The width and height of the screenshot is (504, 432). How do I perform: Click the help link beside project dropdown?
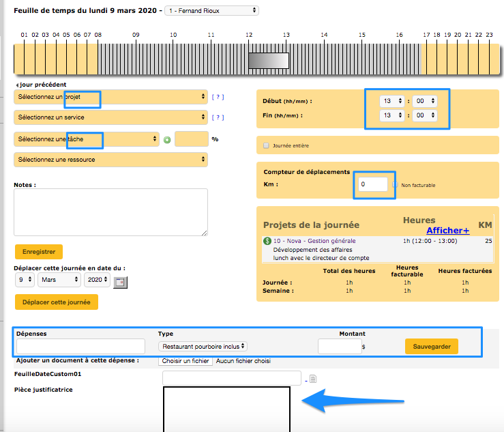tap(217, 98)
